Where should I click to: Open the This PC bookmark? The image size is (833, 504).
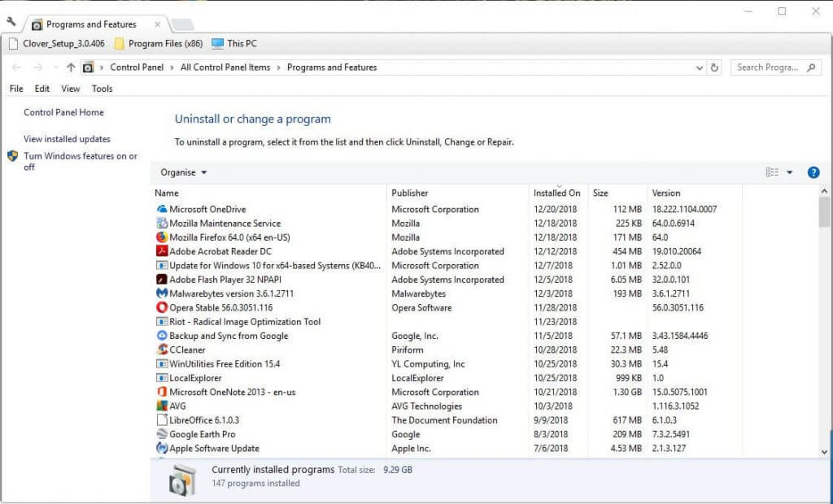[x=234, y=44]
